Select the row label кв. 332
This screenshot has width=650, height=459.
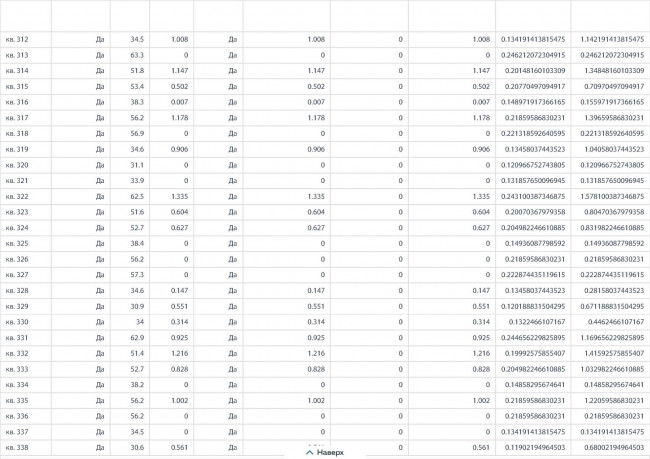tap(17, 353)
